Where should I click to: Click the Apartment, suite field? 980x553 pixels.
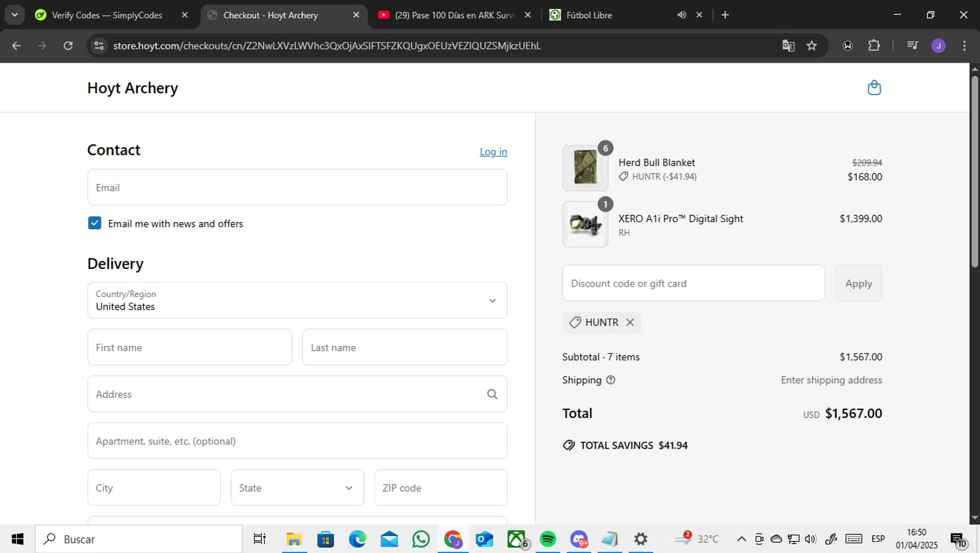[297, 441]
